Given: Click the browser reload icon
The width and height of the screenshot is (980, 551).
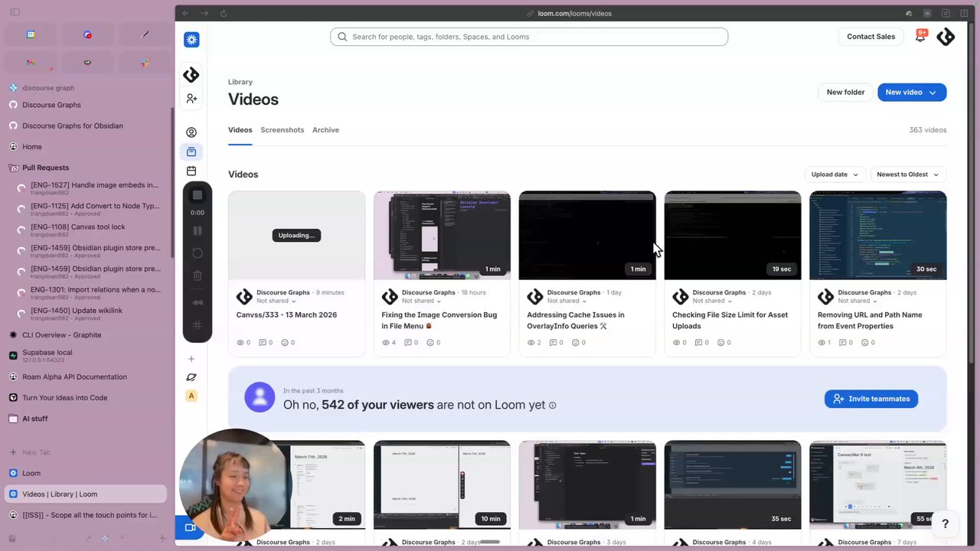Looking at the screenshot, I should click(x=224, y=13).
